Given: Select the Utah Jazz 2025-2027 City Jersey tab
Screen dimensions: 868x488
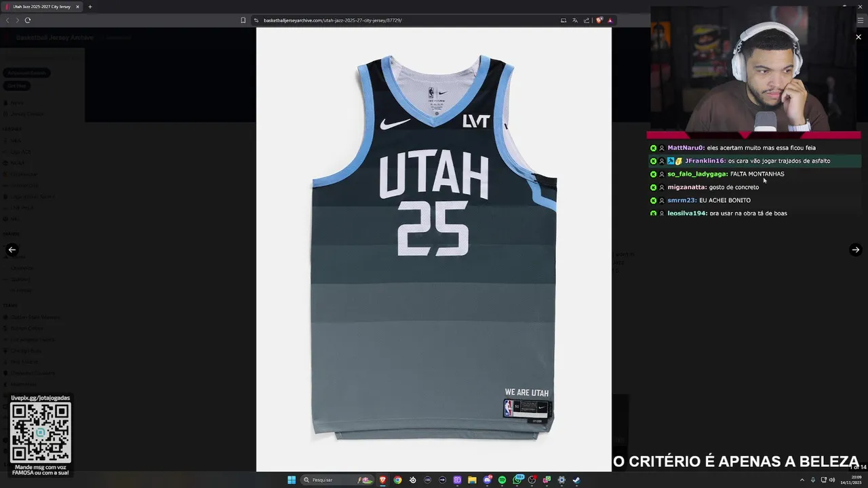Looking at the screenshot, I should pos(41,7).
